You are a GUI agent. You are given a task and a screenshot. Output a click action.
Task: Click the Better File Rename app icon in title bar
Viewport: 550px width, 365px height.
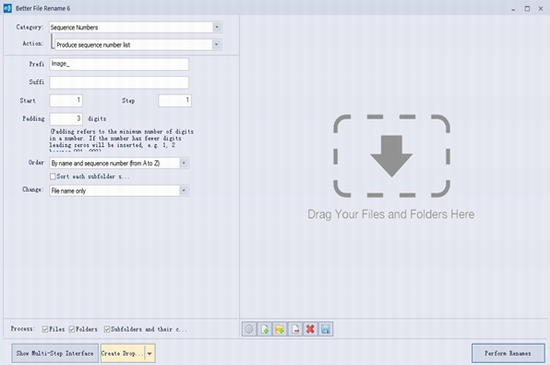7,8
